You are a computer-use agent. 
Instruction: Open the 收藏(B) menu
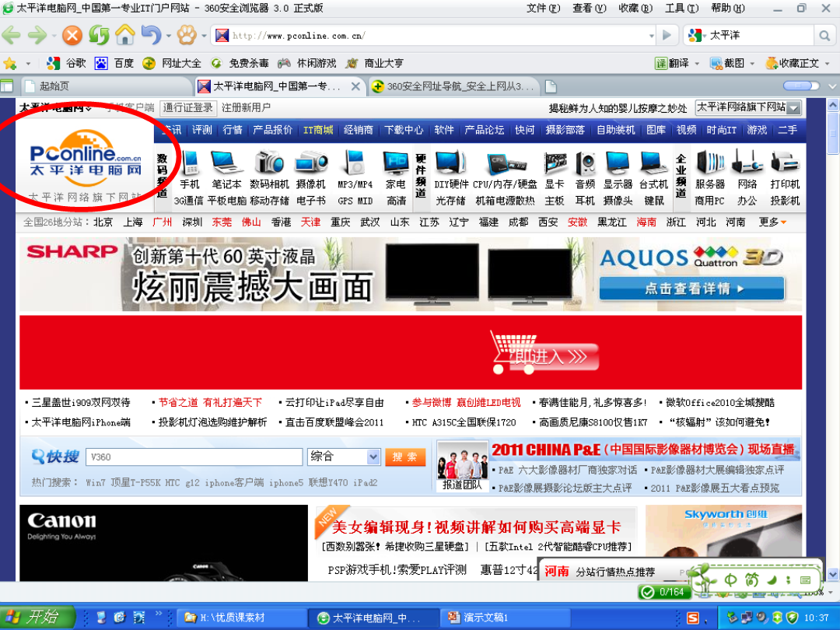pos(635,8)
